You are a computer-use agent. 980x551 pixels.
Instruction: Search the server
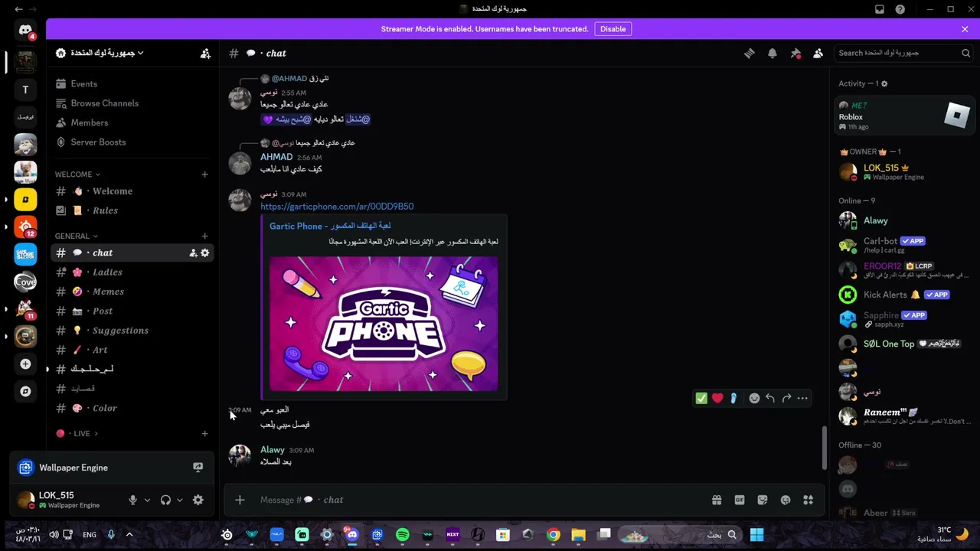coord(903,53)
